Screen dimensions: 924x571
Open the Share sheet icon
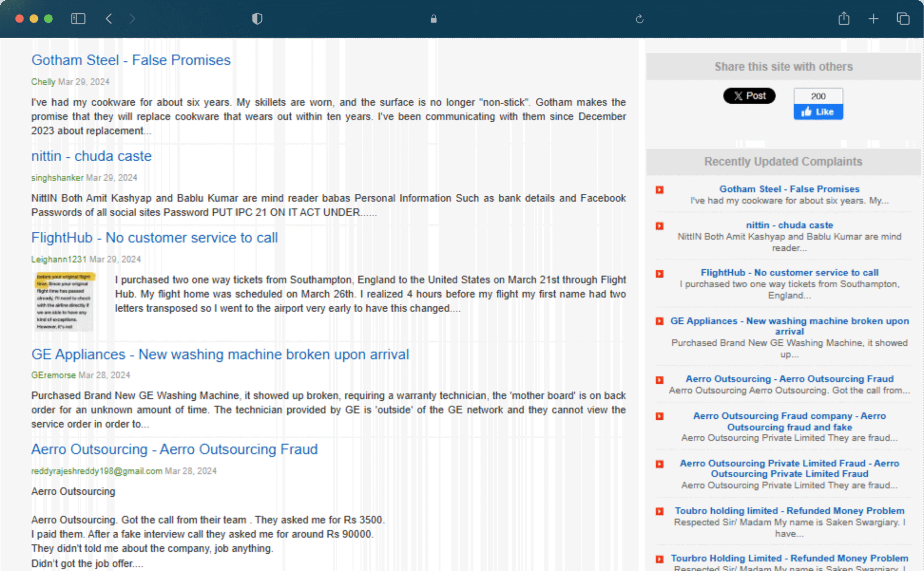(x=844, y=18)
